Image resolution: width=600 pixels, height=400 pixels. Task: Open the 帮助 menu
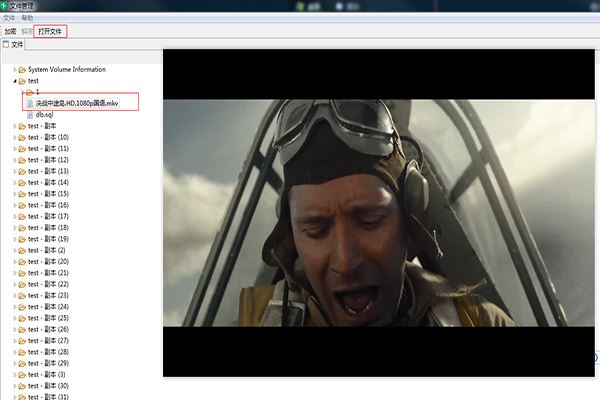27,18
